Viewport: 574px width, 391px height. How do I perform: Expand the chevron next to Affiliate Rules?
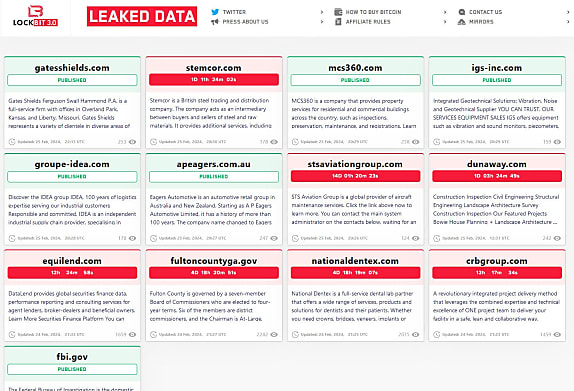[445, 22]
